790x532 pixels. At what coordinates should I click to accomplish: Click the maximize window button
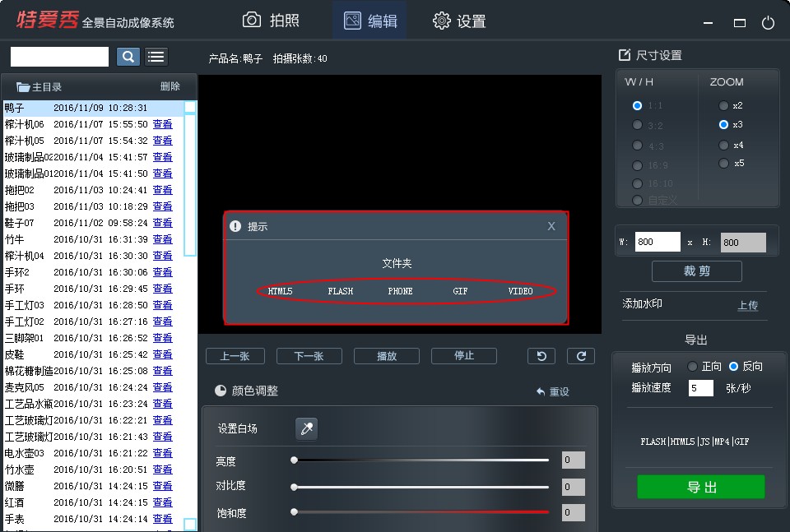coord(740,23)
